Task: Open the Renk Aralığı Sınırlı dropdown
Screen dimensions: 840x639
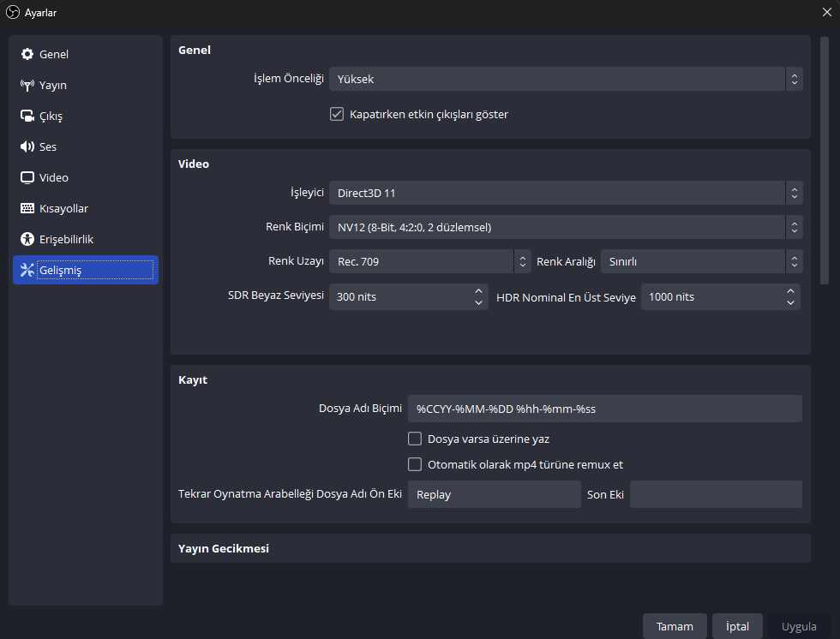Action: (701, 261)
